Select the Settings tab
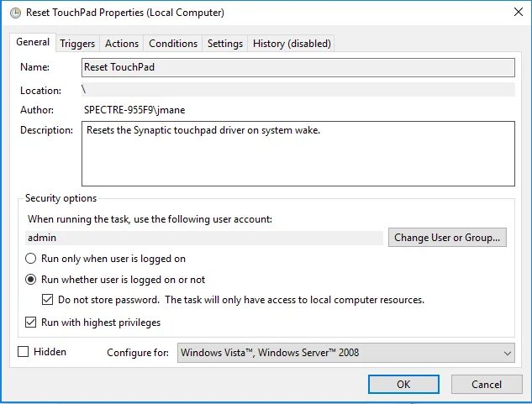This screenshot has width=532, height=404. point(225,44)
